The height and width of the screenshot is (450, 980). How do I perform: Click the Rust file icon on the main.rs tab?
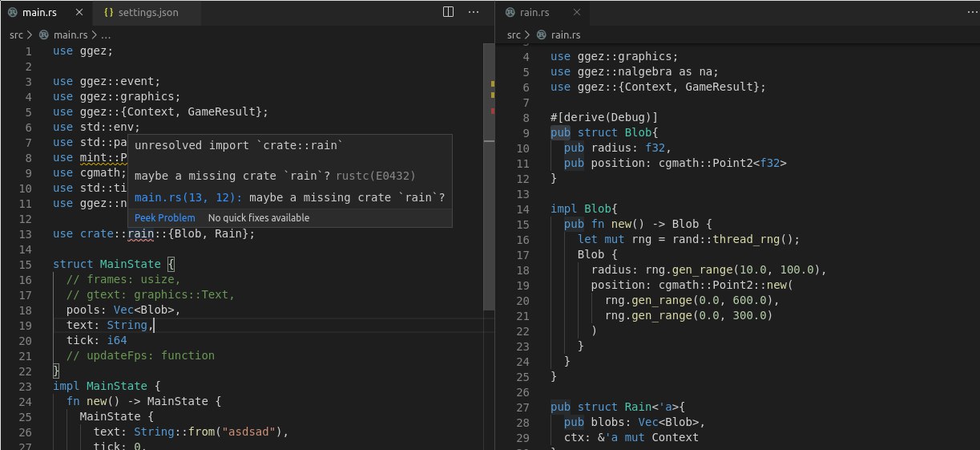pyautogui.click(x=14, y=13)
